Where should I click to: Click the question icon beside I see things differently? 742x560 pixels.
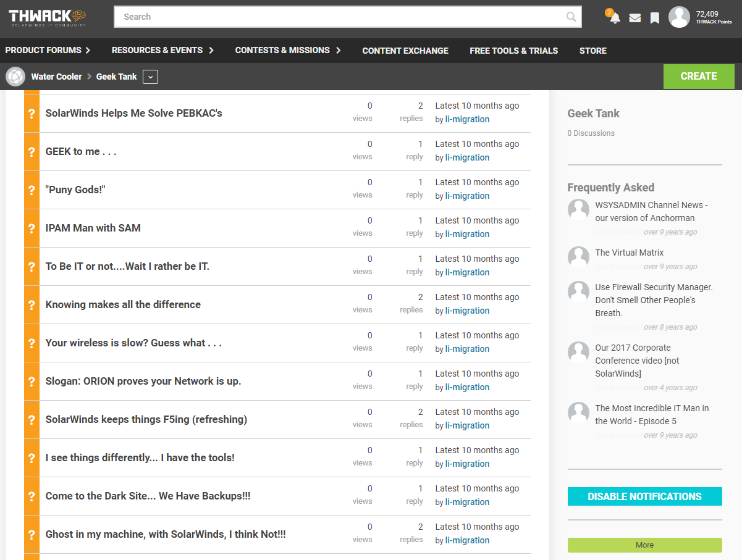32,458
